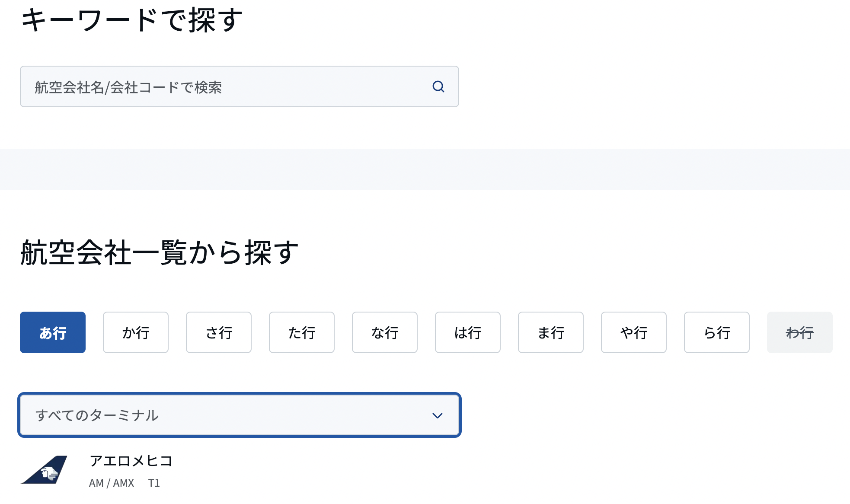Open the さ行 airline list tab
The image size is (850, 504).
point(219,332)
